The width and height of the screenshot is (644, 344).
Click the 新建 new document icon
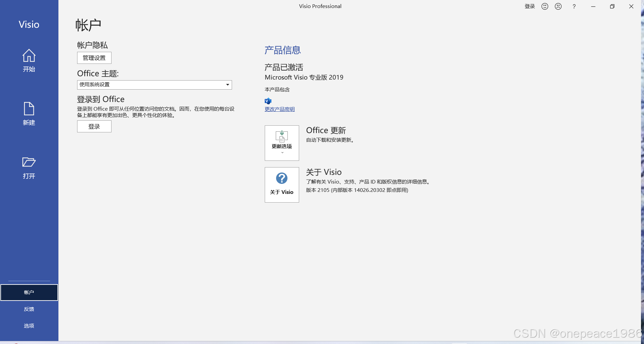point(29,109)
